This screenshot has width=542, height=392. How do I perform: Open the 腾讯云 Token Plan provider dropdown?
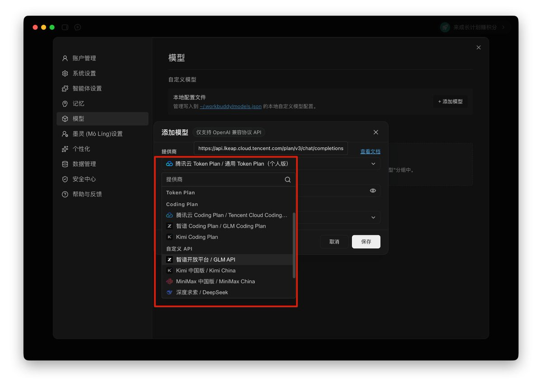271,163
